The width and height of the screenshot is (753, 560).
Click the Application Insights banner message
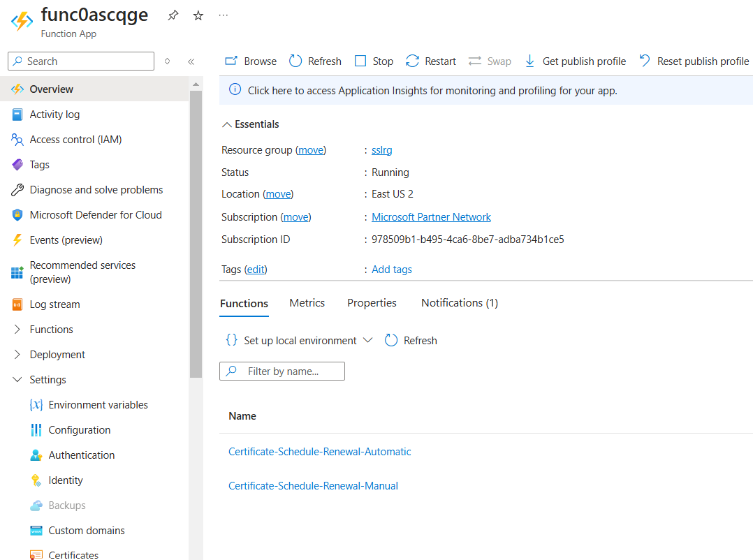click(432, 91)
